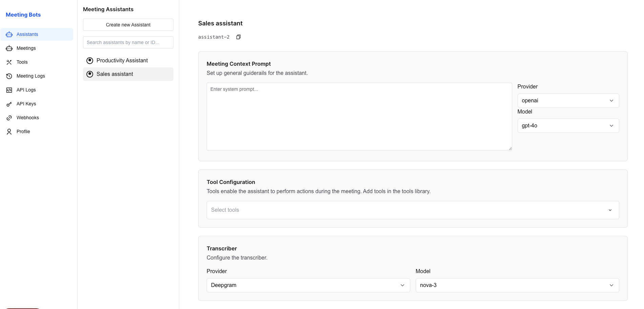Screen dimensions: 644x309
Task: Copy the assistant-2 ID to clipboard
Action: (238, 37)
